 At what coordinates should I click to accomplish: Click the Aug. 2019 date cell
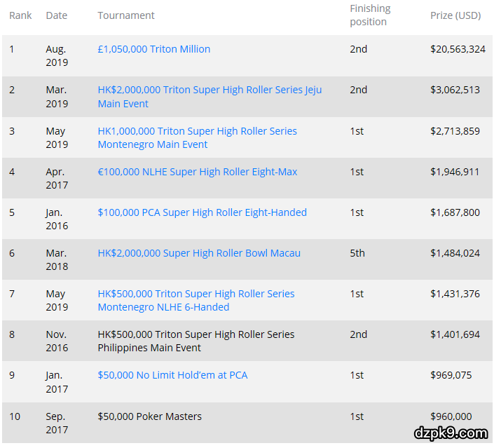pos(57,55)
